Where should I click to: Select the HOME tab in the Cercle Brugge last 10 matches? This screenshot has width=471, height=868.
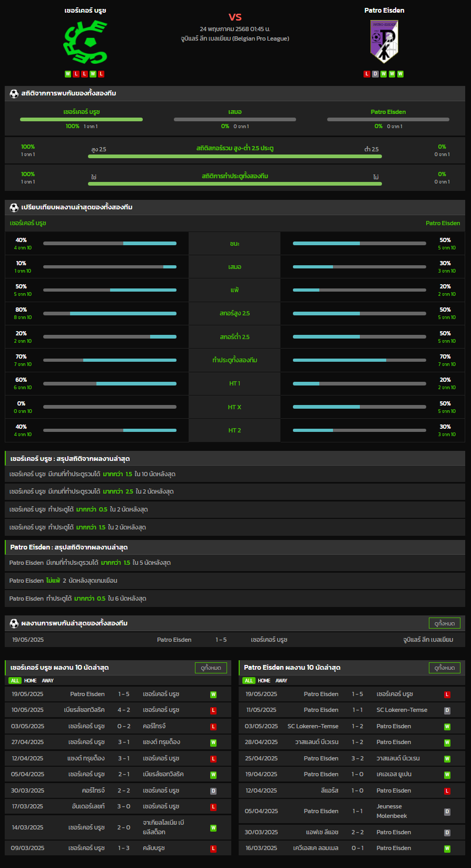tap(30, 681)
